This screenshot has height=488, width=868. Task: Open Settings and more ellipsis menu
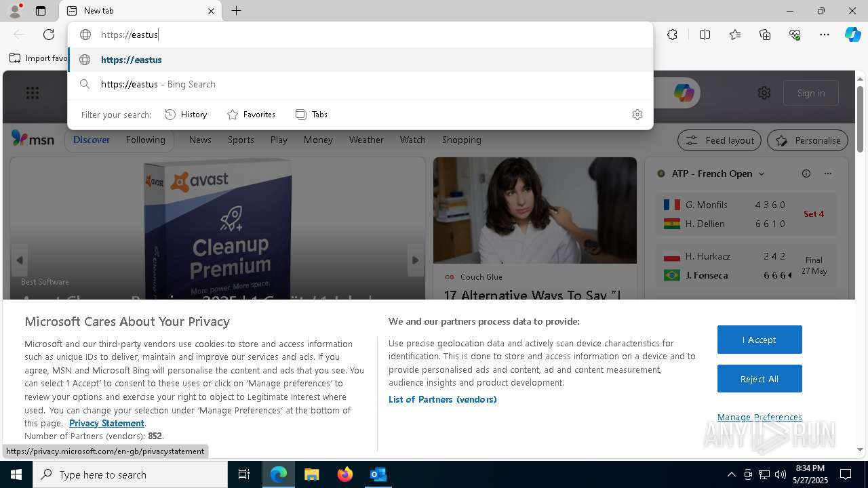(x=825, y=35)
